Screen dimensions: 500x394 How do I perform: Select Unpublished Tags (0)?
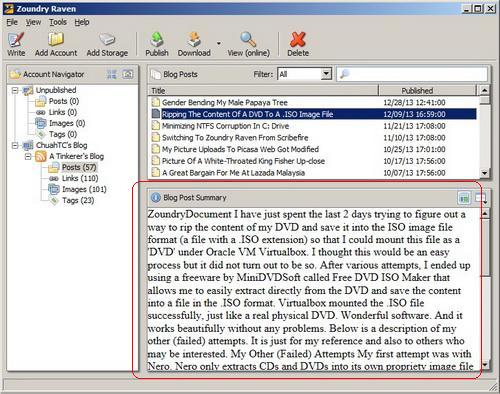tap(63, 134)
